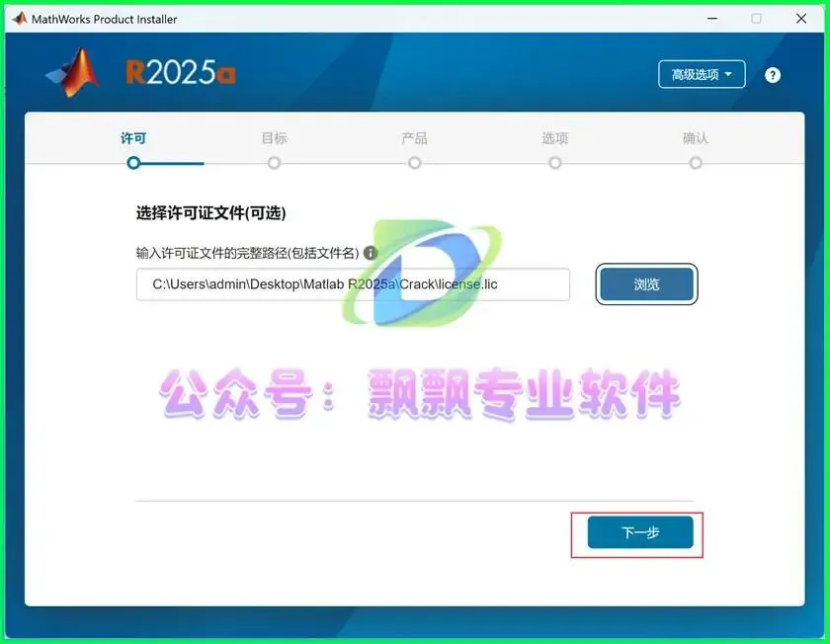The width and height of the screenshot is (830, 644).
Task: Open the help question mark icon
Action: 773,75
